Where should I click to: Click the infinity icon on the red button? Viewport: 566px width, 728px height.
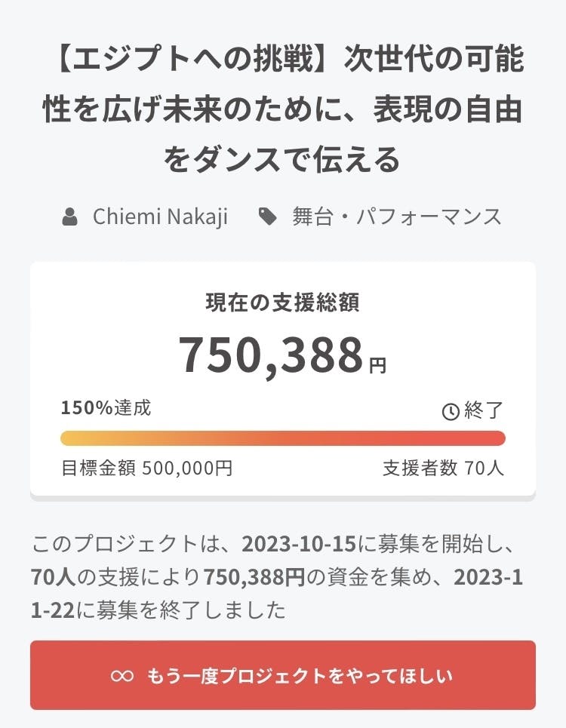(x=122, y=675)
